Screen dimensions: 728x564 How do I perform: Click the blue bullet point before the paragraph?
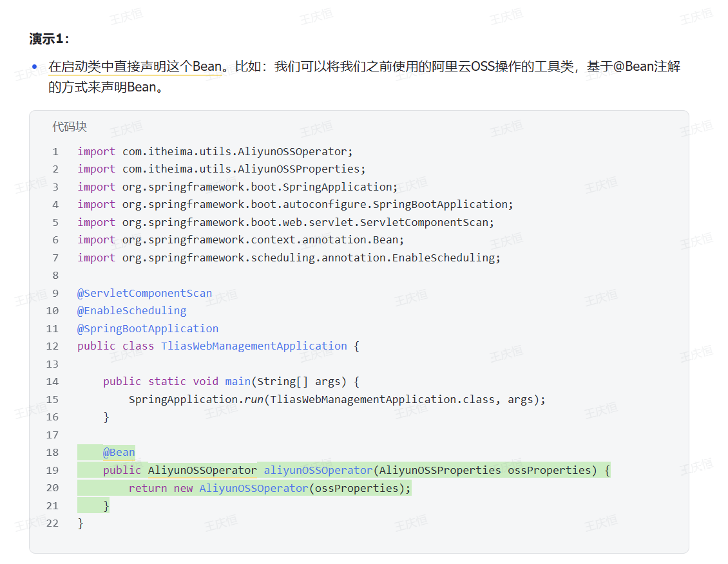[x=35, y=67]
